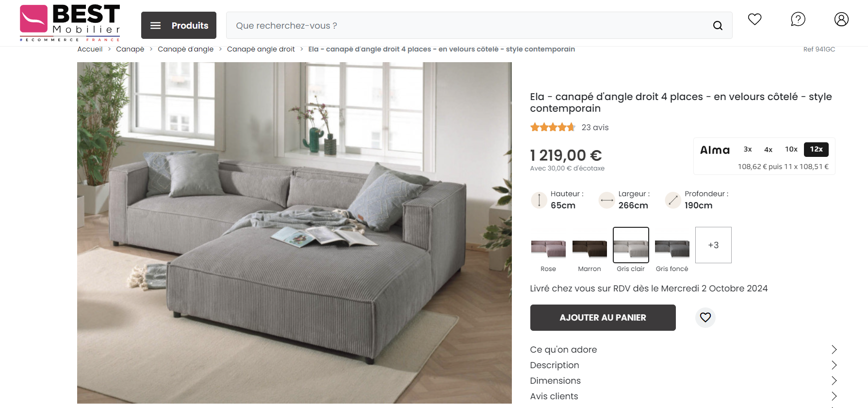Image resolution: width=868 pixels, height=408 pixels.
Task: Go to Best Mobilier logo homepage
Action: click(x=70, y=23)
